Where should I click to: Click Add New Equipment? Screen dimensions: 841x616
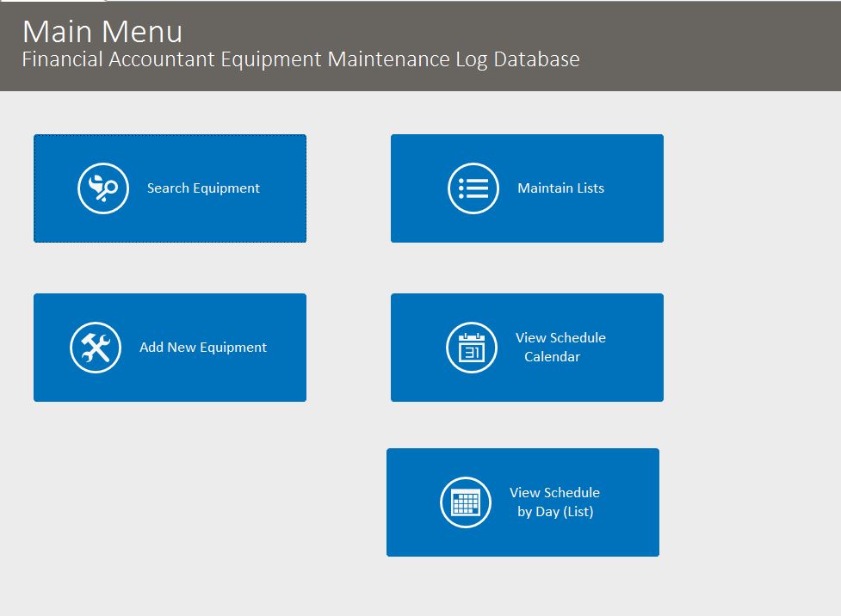click(x=170, y=347)
